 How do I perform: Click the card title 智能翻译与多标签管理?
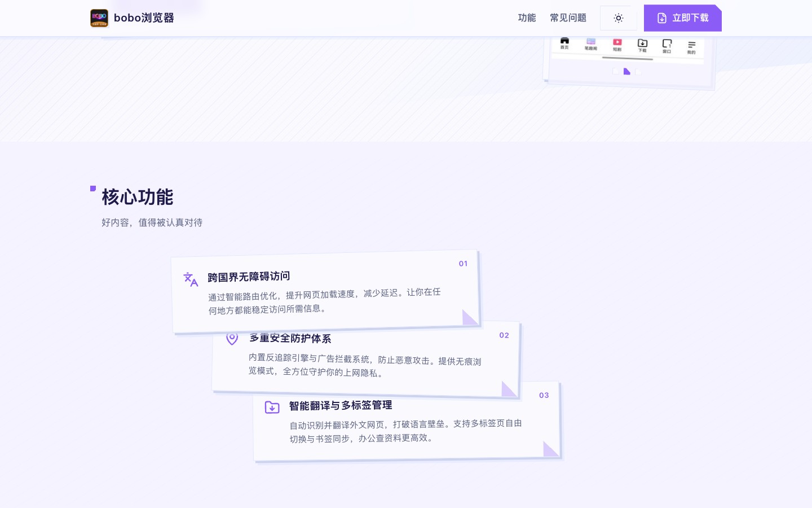[x=341, y=405]
